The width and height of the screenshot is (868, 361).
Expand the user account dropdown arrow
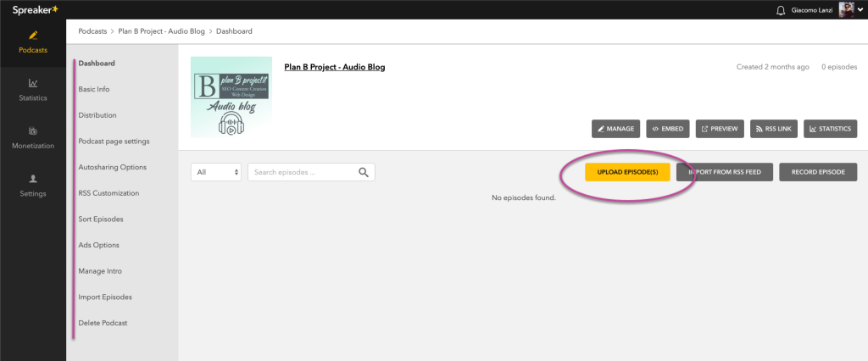tap(860, 10)
